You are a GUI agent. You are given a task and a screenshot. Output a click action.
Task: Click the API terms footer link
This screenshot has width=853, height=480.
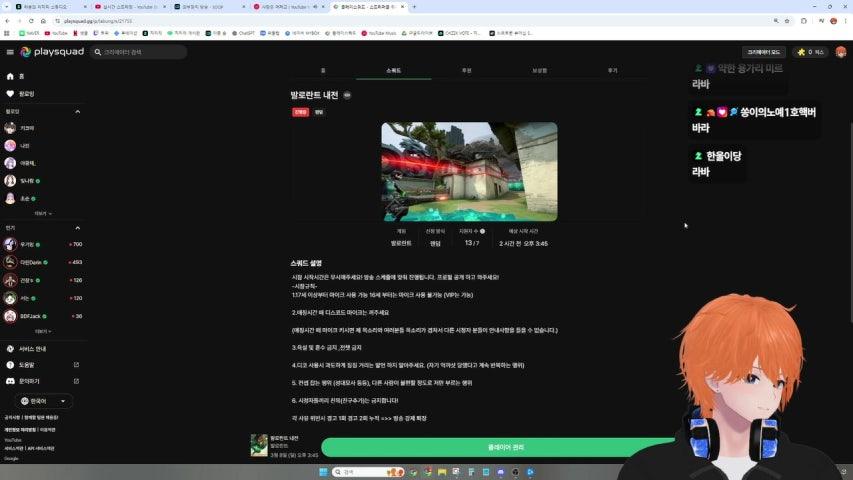click(41, 448)
